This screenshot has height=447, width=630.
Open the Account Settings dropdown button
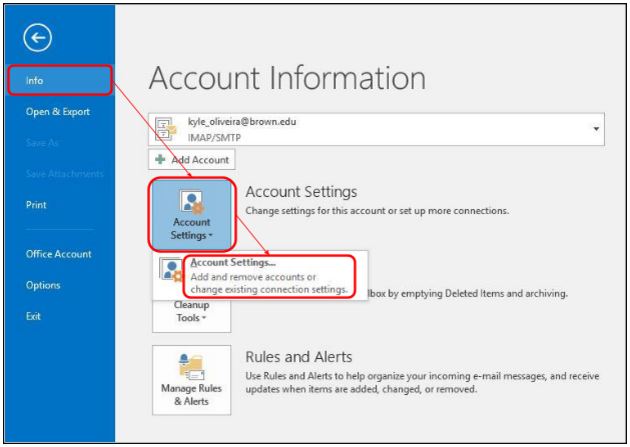(x=192, y=214)
